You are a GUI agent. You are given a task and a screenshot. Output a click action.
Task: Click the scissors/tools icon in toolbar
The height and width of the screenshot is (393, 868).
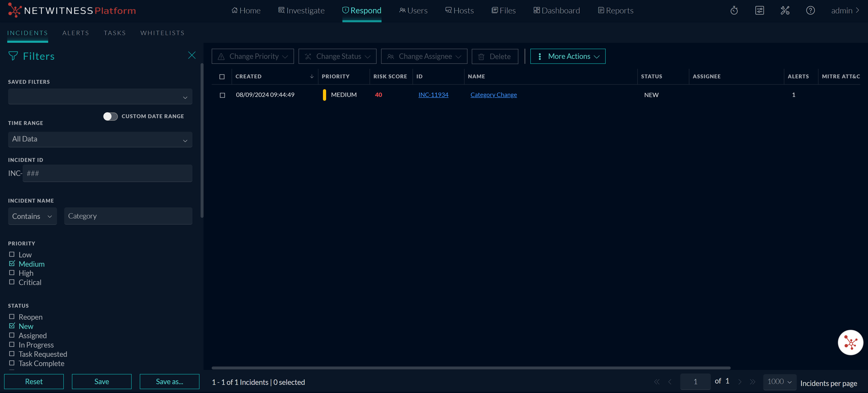[x=785, y=10]
